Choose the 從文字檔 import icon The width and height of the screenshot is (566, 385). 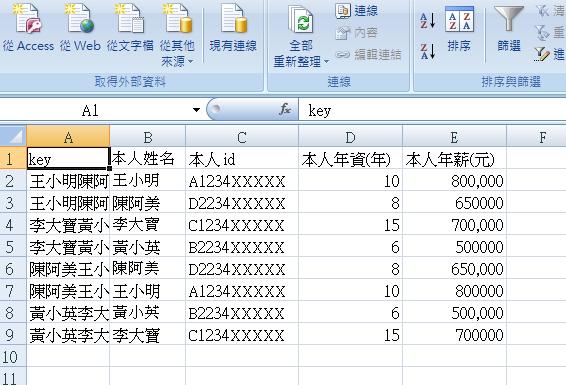pyautogui.click(x=130, y=27)
